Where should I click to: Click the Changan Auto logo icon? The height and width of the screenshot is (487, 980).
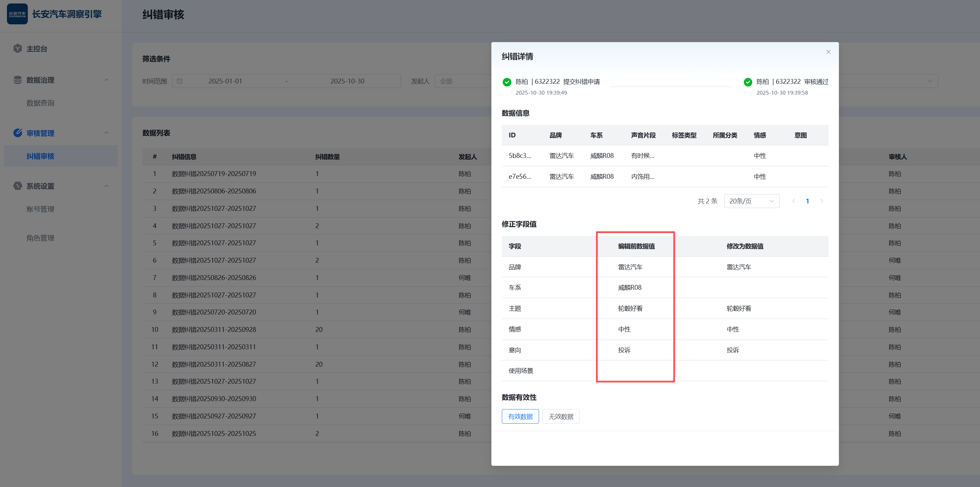click(17, 14)
